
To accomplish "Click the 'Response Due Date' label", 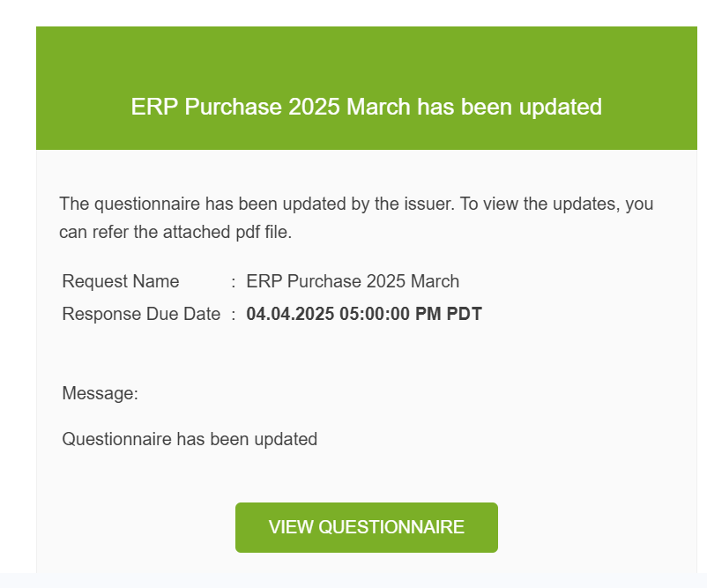I will (x=141, y=314).
